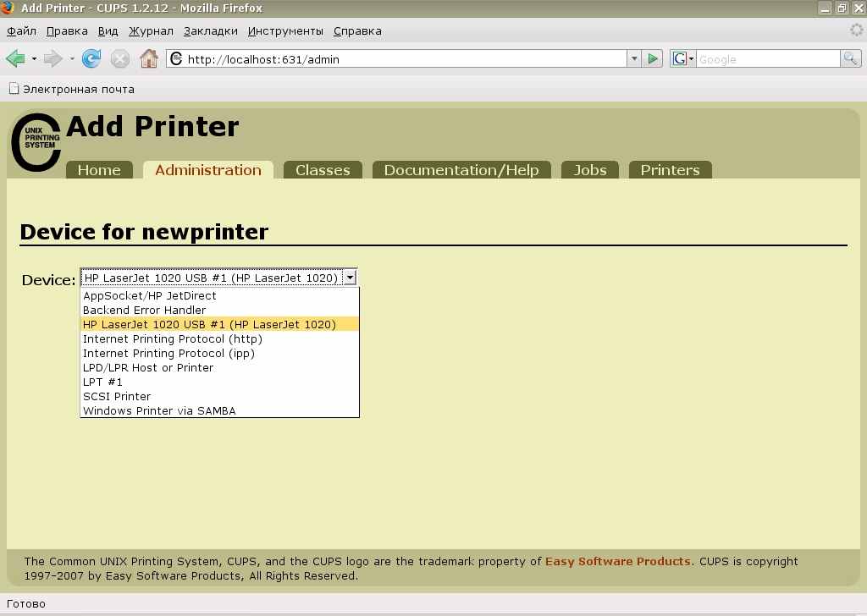Click the site icon in address bar
The height and width of the screenshot is (616, 867).
click(x=176, y=58)
